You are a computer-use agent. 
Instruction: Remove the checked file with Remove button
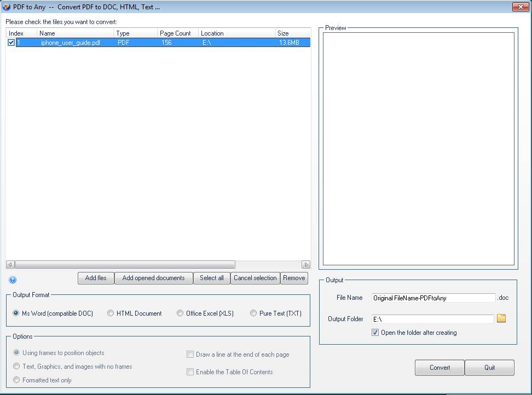click(294, 278)
